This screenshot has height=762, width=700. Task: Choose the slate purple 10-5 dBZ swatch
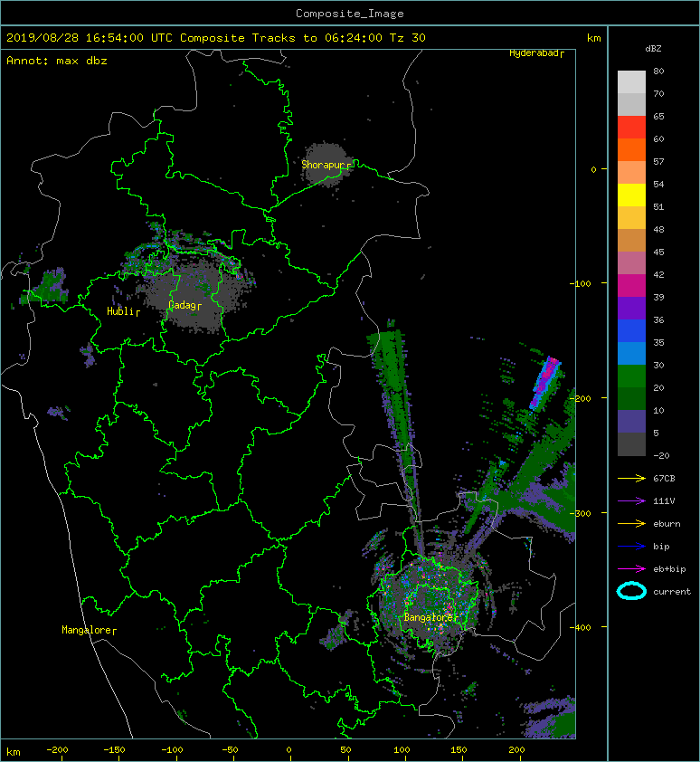pyautogui.click(x=631, y=422)
